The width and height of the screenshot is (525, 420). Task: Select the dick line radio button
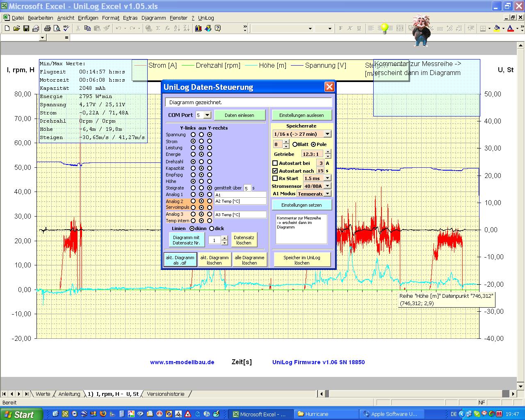click(x=212, y=228)
